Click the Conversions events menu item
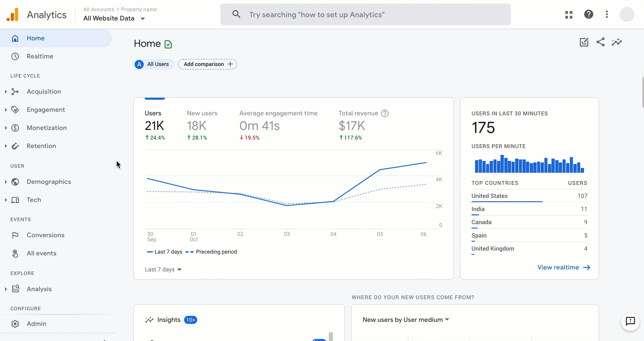Screen dimensions: 644x341 point(46,235)
